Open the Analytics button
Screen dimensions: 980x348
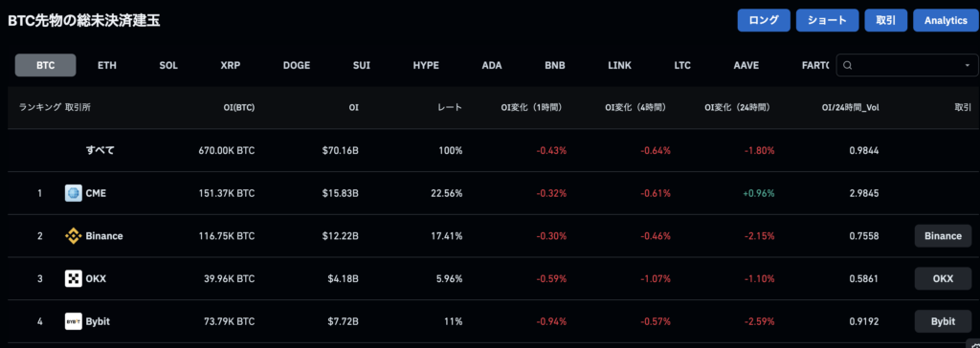click(x=945, y=20)
